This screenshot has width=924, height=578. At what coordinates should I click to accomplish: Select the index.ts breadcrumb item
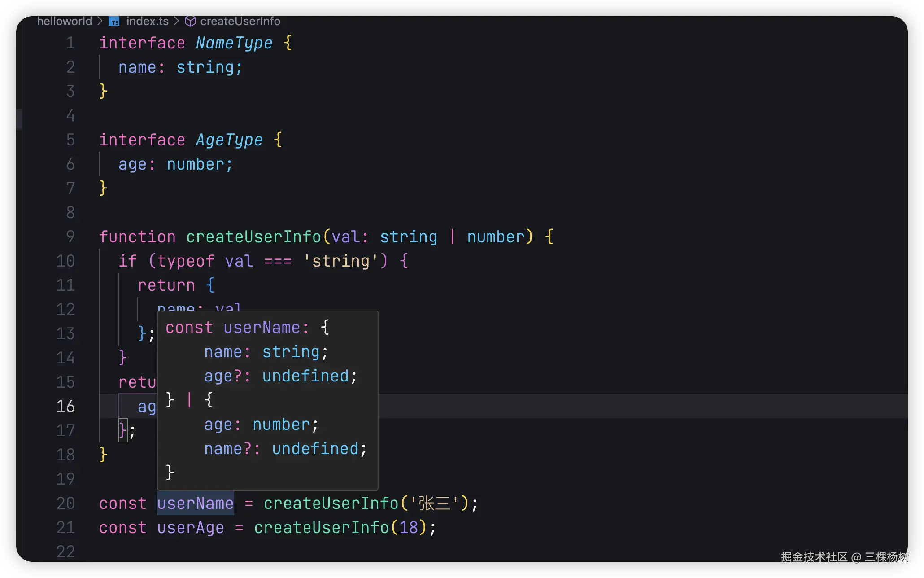tap(147, 21)
